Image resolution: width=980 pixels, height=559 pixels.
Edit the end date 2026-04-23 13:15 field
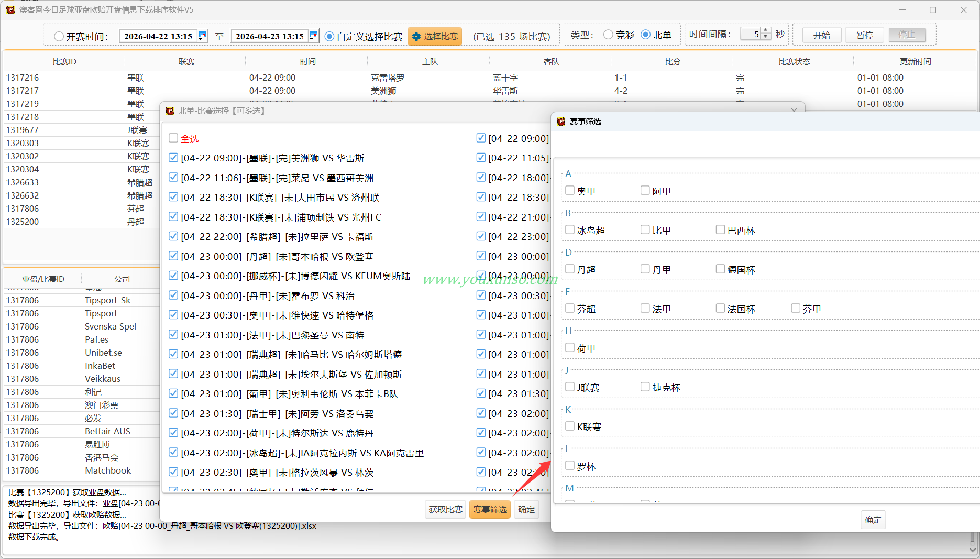pyautogui.click(x=270, y=36)
